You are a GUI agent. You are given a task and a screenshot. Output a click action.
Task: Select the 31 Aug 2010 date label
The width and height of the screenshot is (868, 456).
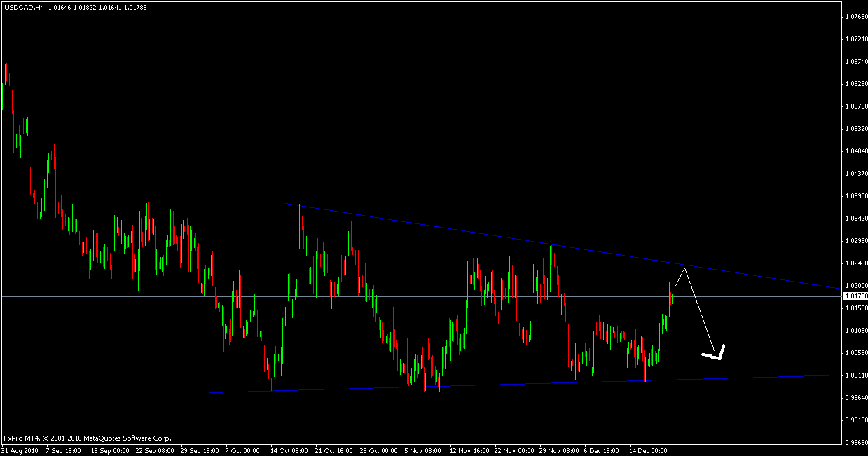[19, 451]
